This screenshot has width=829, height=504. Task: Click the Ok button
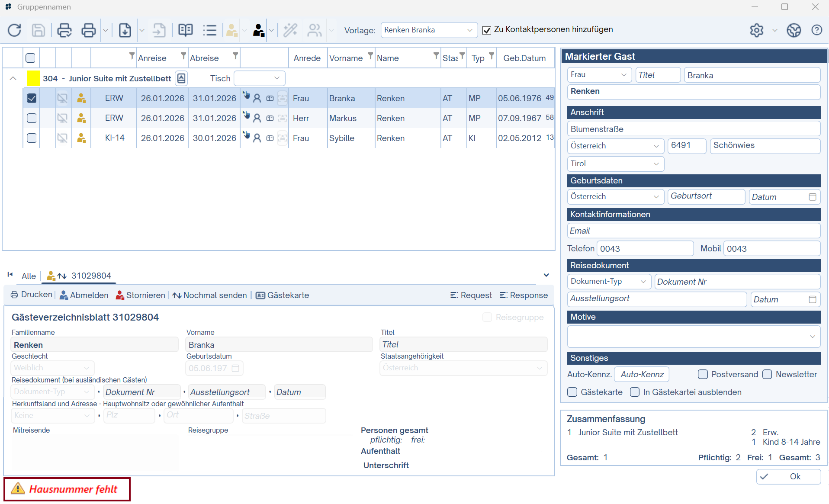[788, 477]
